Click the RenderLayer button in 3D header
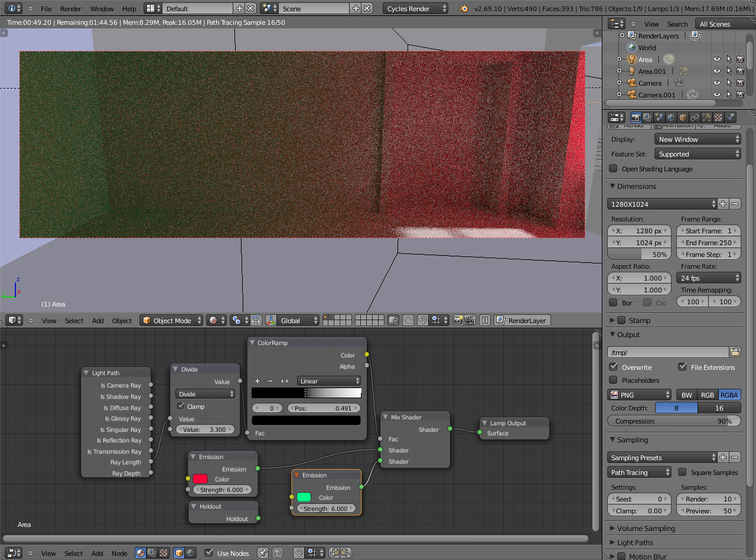 point(522,320)
